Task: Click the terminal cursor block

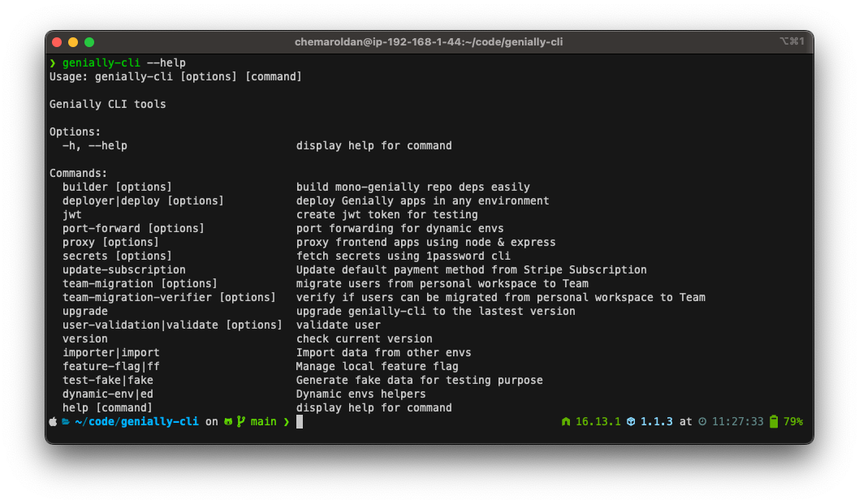Action: tap(300, 421)
